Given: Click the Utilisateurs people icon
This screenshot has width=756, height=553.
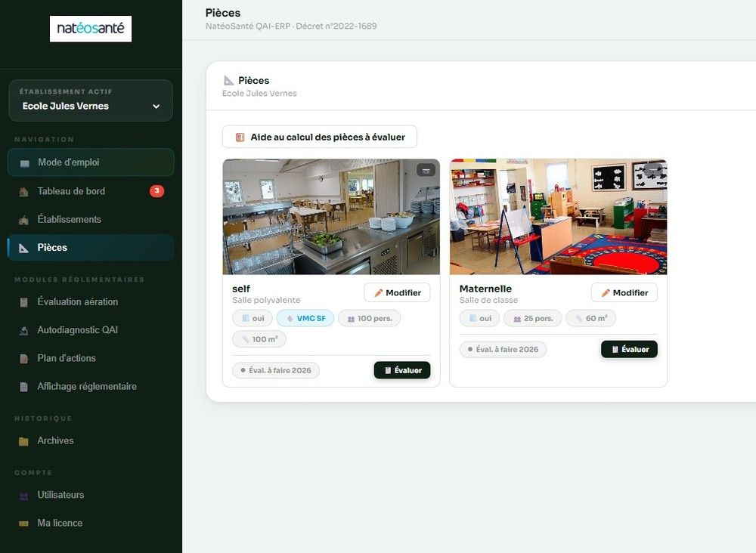Looking at the screenshot, I should 23,496.
